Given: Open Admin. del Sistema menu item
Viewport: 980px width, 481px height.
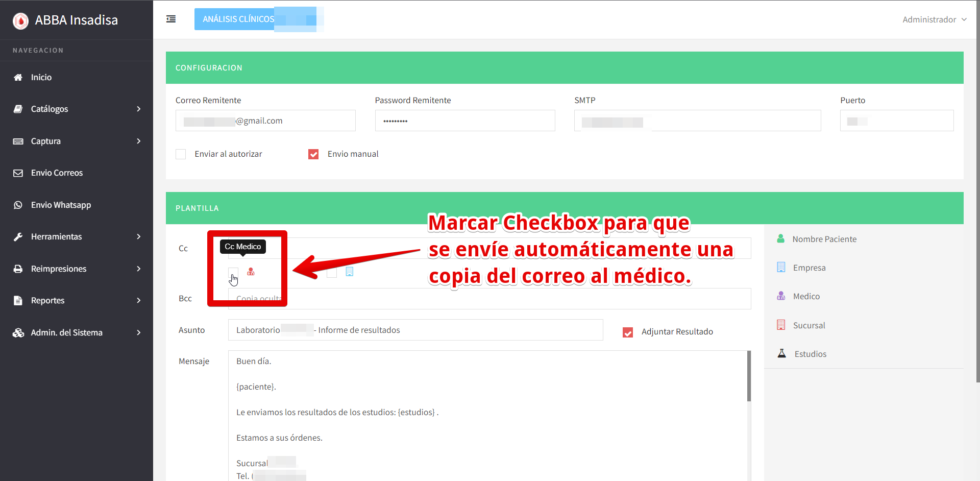Looking at the screenshot, I should tap(77, 333).
